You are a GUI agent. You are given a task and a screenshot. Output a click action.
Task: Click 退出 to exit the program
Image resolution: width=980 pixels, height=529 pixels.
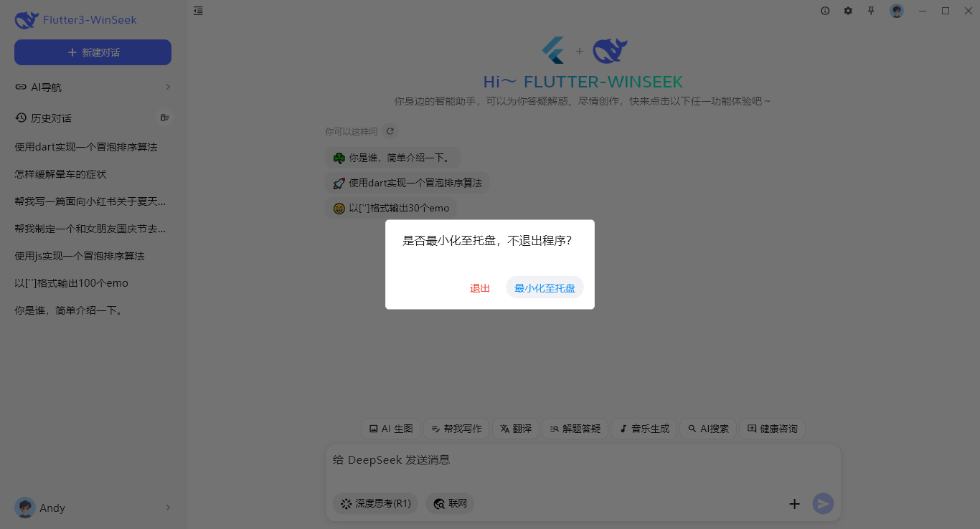point(479,287)
